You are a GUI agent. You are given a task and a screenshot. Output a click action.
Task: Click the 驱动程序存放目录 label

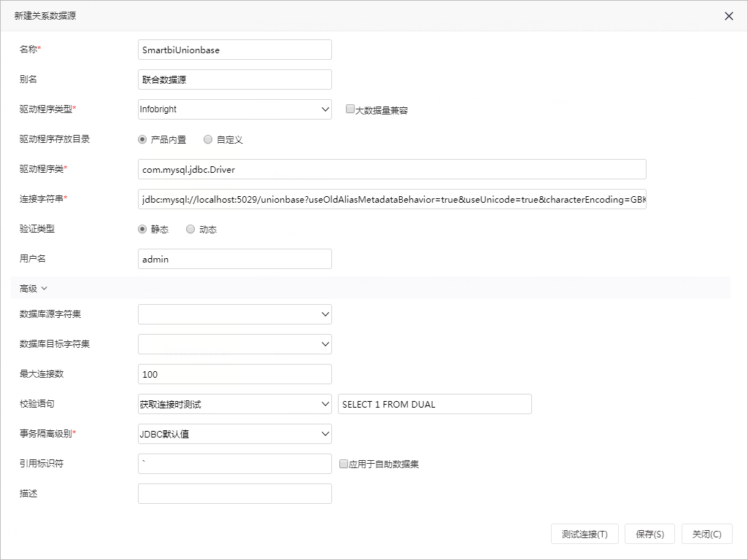tap(55, 139)
